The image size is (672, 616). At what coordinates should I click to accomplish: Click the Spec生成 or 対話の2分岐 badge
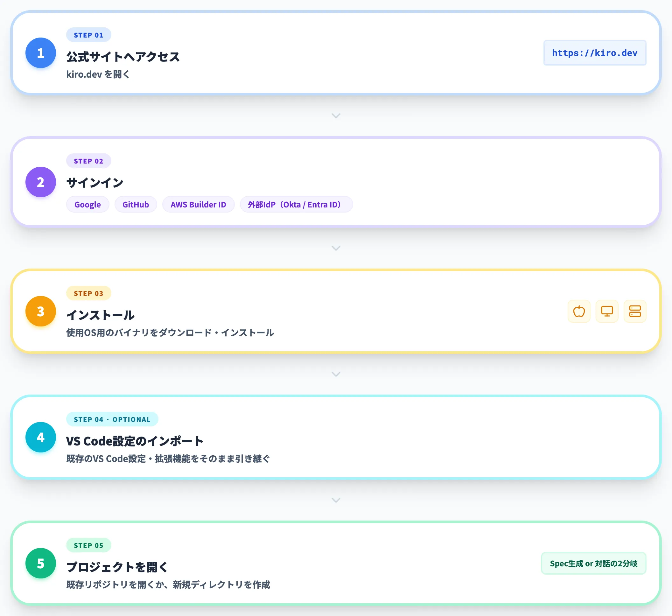(594, 563)
